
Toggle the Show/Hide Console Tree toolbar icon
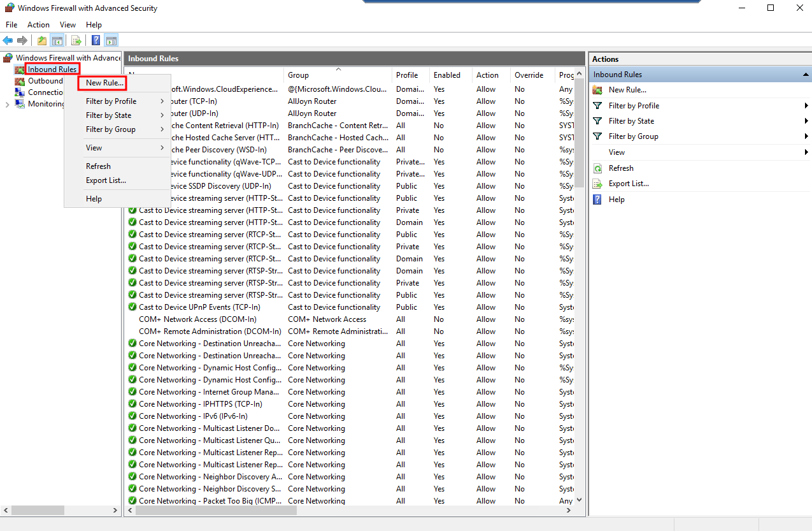57,41
